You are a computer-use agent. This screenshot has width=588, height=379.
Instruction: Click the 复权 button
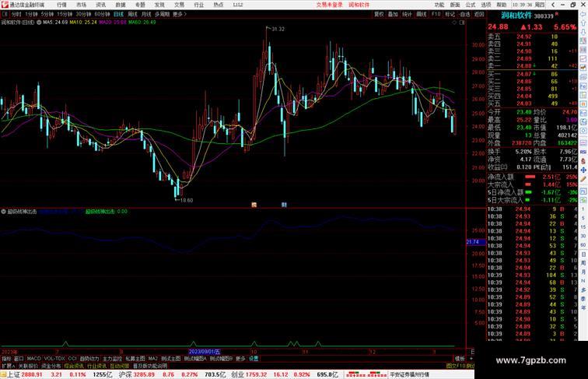379,14
